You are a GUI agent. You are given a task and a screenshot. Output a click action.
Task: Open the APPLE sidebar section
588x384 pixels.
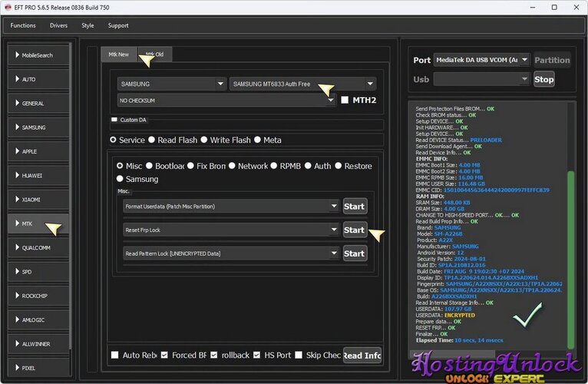coord(38,151)
